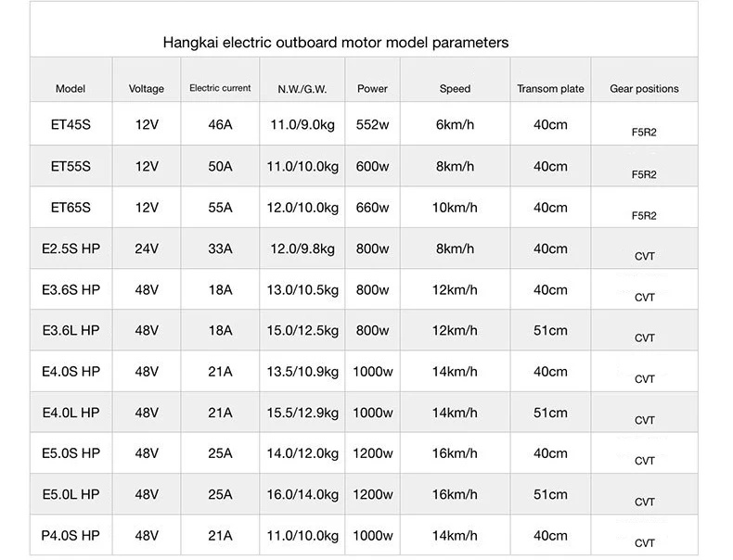Select the Voltage column header

[x=147, y=89]
